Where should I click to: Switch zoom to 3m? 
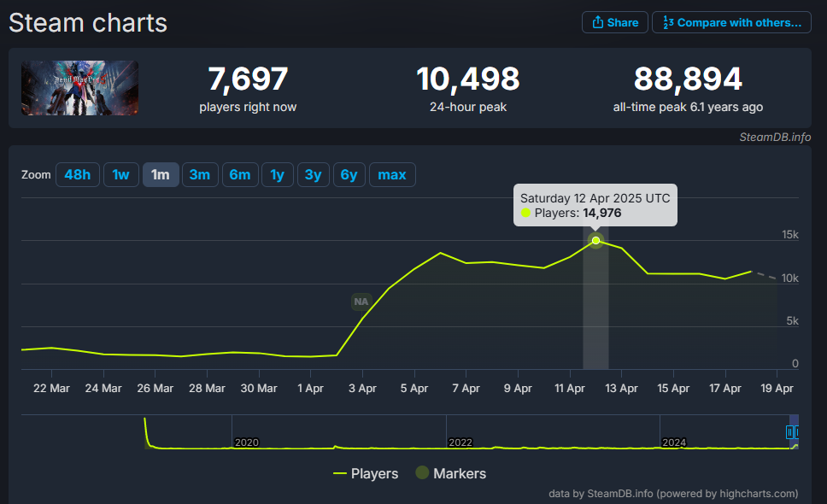(x=200, y=174)
